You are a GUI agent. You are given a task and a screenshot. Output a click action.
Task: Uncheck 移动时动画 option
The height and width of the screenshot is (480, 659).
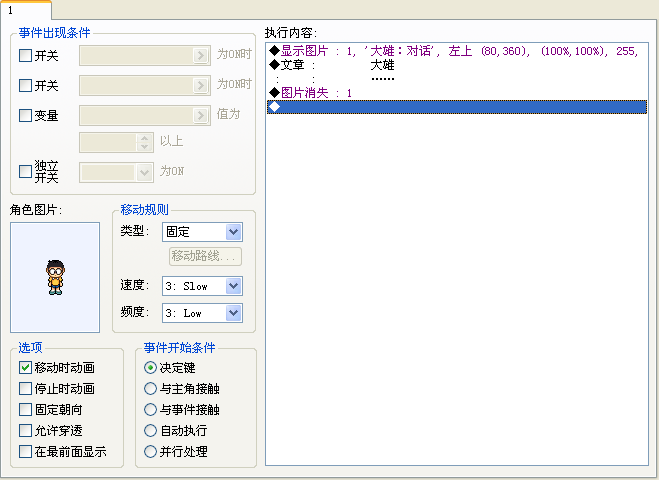tap(25, 368)
